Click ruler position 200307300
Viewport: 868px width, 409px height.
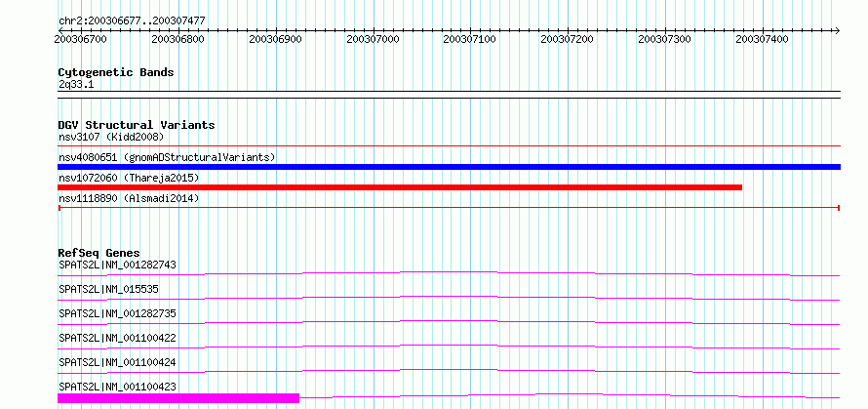[x=665, y=39]
